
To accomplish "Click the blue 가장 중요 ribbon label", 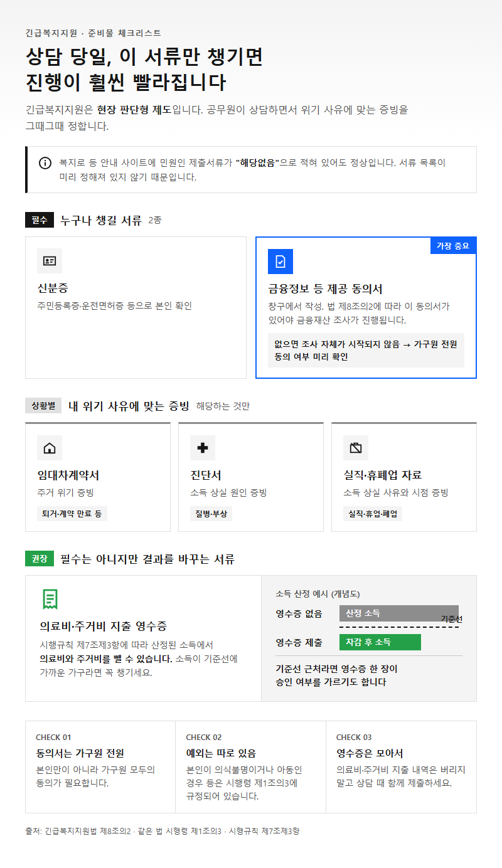I will tap(453, 246).
